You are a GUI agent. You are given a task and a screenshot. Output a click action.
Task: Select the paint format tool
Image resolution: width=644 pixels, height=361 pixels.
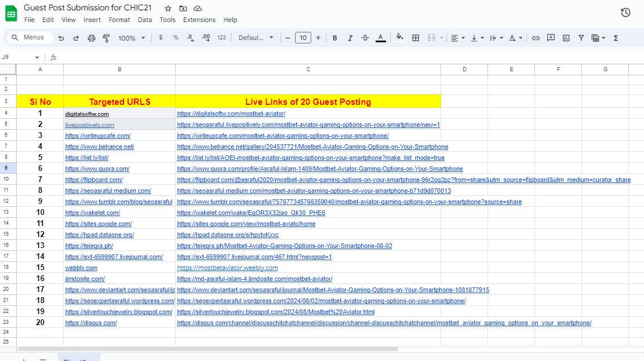tap(106, 38)
